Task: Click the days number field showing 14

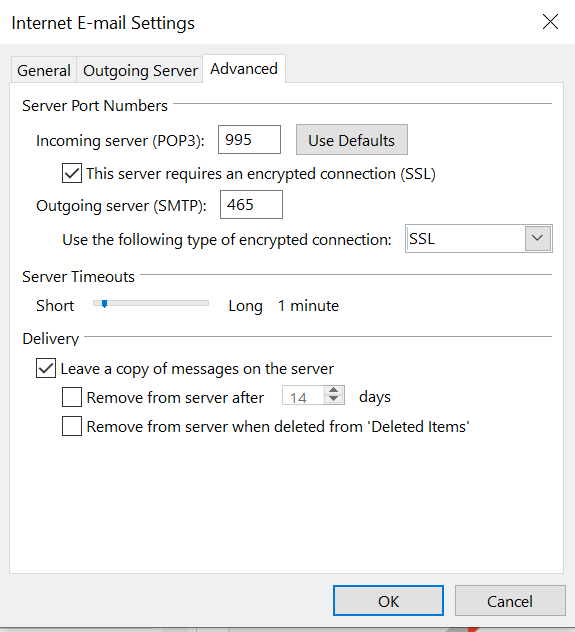Action: click(303, 395)
